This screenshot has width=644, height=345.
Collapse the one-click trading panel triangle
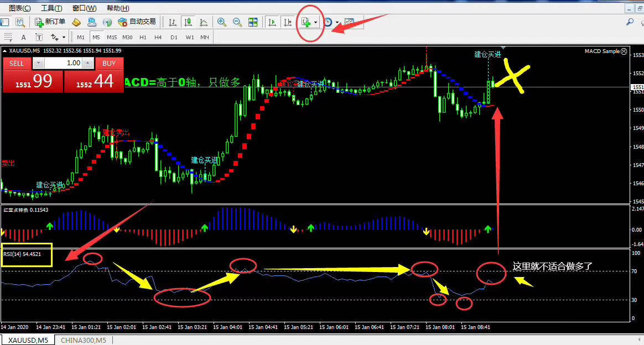[4, 51]
